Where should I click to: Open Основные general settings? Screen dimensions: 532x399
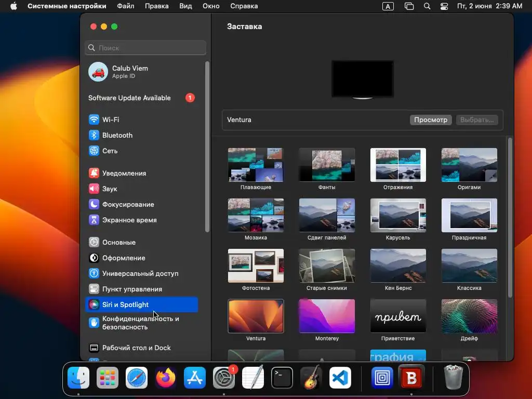(141, 242)
